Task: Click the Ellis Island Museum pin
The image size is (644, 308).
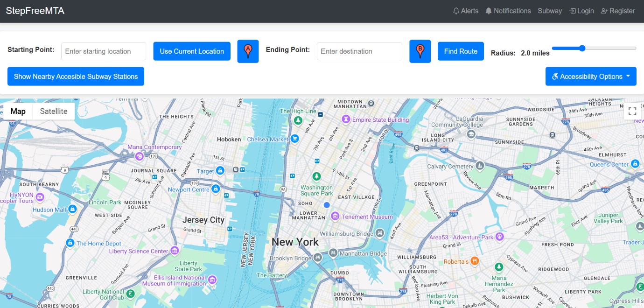Action: click(x=212, y=280)
